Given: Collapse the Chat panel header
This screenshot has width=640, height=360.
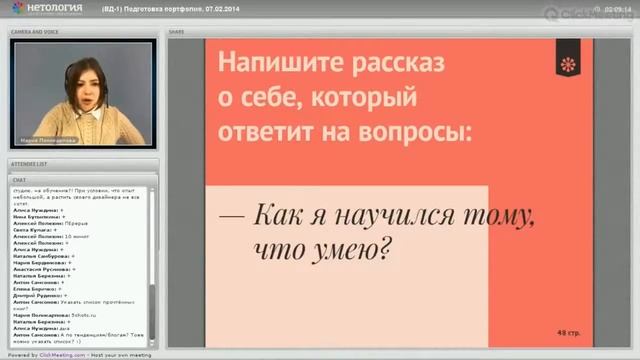Looking at the screenshot, I should coord(83,180).
